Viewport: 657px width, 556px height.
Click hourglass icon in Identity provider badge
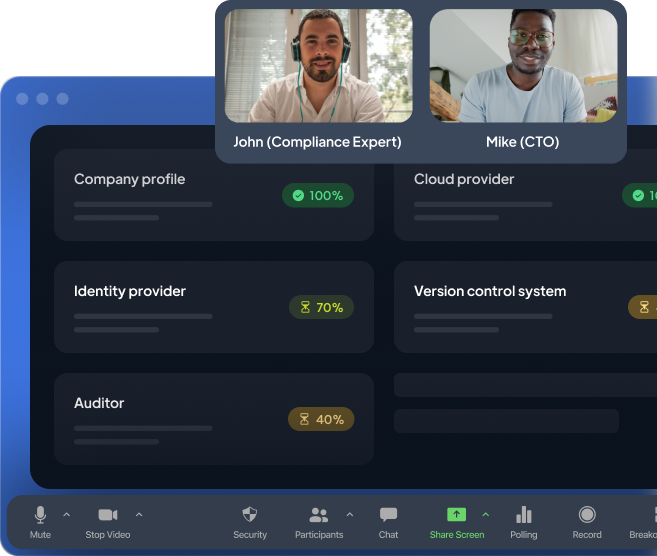[x=305, y=307]
